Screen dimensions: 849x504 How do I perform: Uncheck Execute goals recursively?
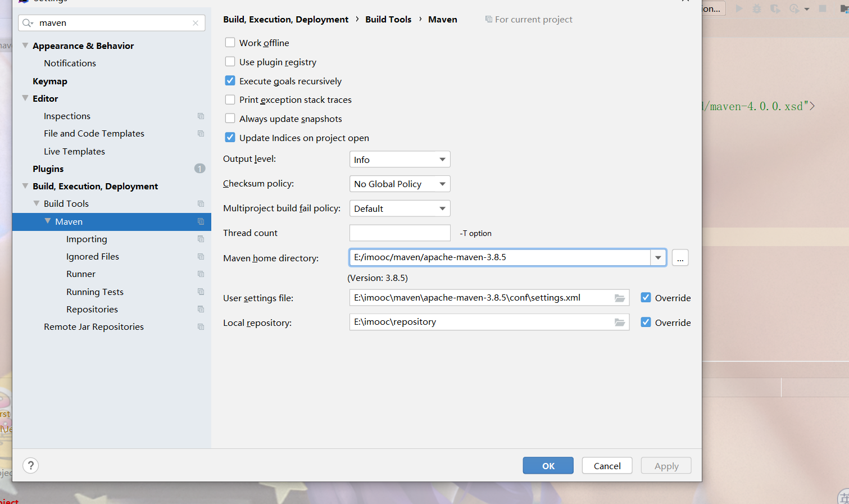[230, 80]
